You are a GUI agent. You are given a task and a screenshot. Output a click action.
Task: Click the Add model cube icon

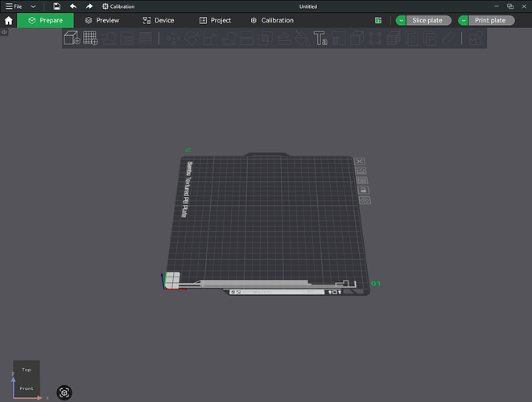pos(72,38)
